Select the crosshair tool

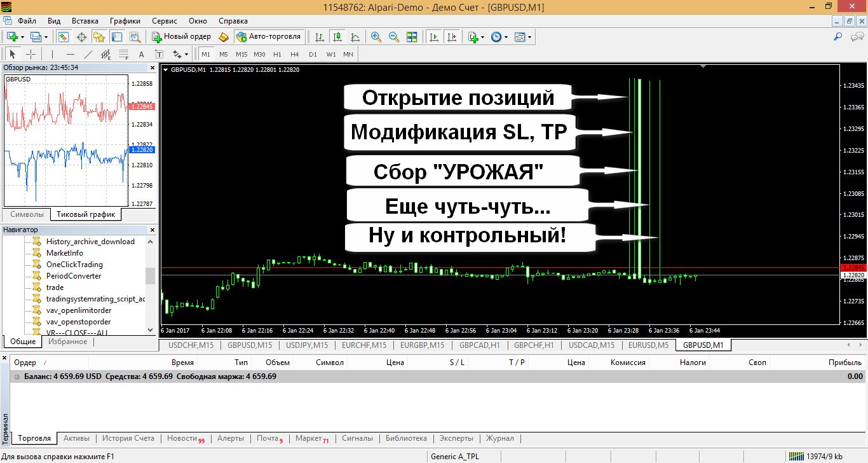pos(31,54)
